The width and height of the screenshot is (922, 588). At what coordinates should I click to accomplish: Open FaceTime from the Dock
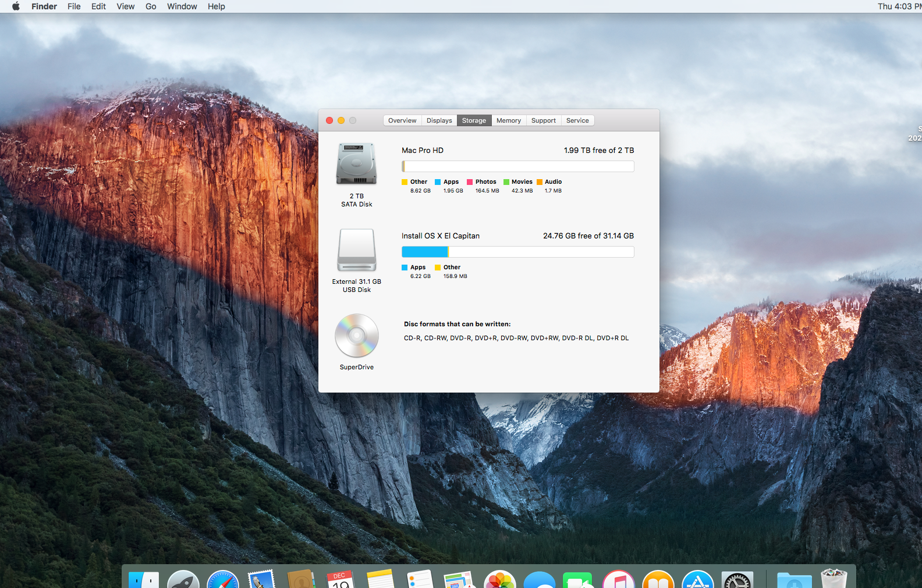[x=577, y=579]
